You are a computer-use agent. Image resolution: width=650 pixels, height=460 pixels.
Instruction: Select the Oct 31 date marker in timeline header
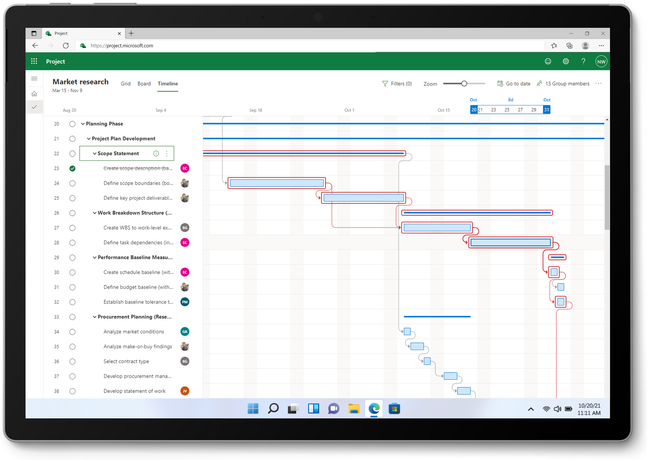coord(547,110)
